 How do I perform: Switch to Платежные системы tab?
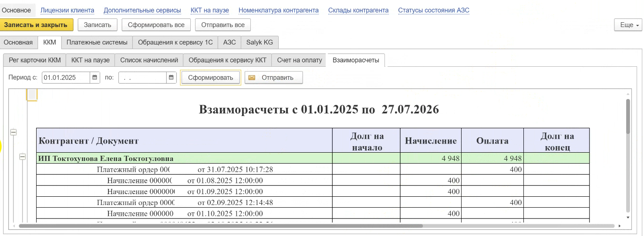97,42
